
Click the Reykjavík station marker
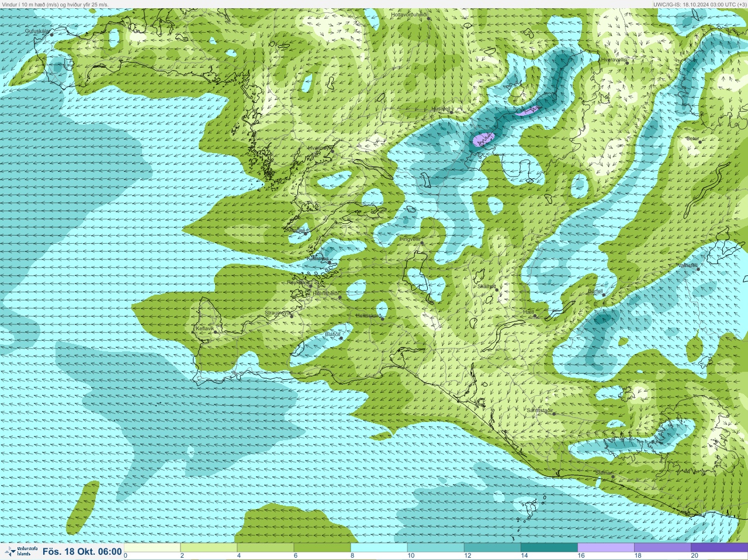coord(310,285)
